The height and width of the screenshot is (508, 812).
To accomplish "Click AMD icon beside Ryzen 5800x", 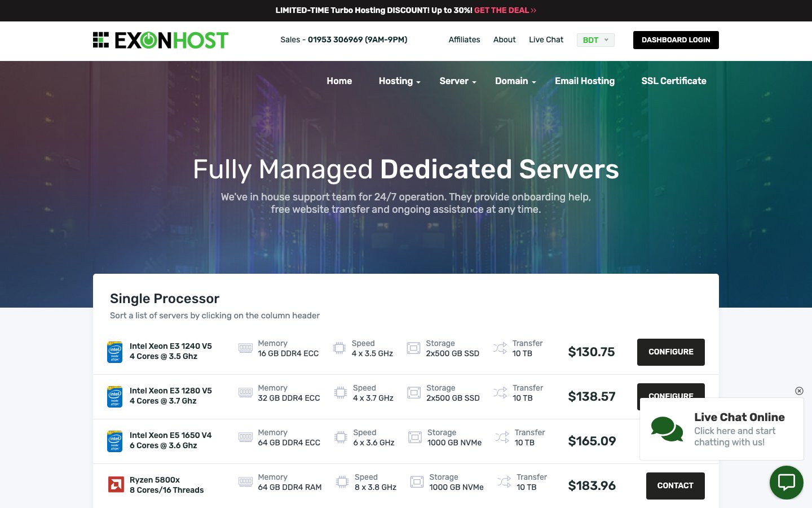I will pos(116,484).
